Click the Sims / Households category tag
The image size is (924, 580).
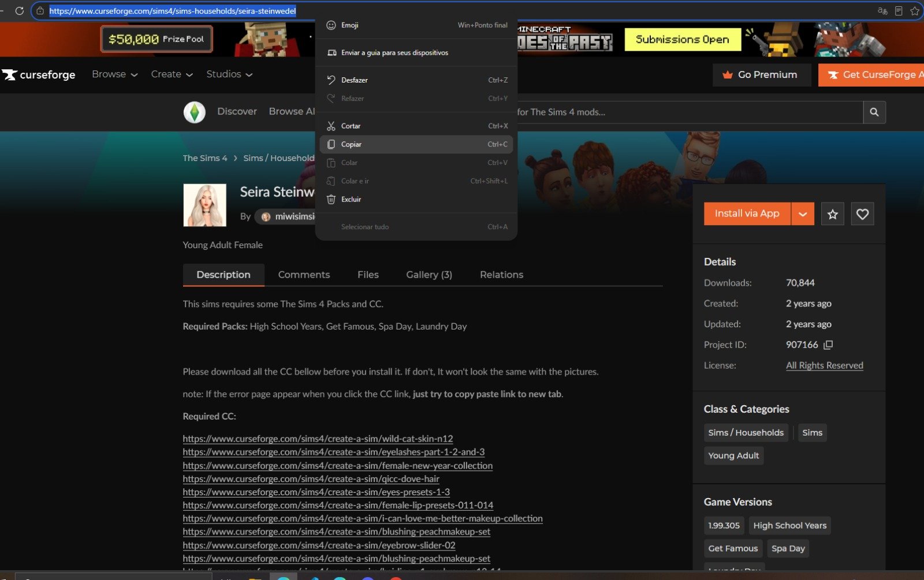click(x=746, y=433)
